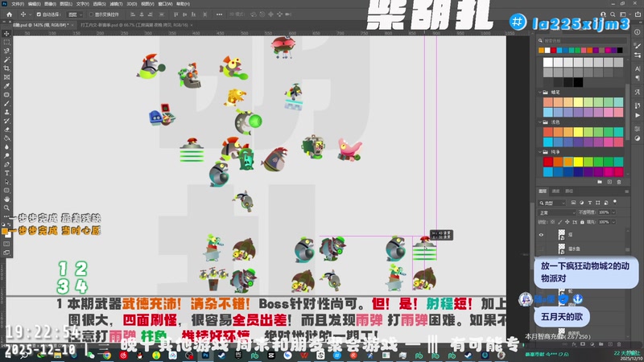This screenshot has height=362, width=644.
Task: Filter layers by pixel layers icon
Action: pyautogui.click(x=573, y=203)
